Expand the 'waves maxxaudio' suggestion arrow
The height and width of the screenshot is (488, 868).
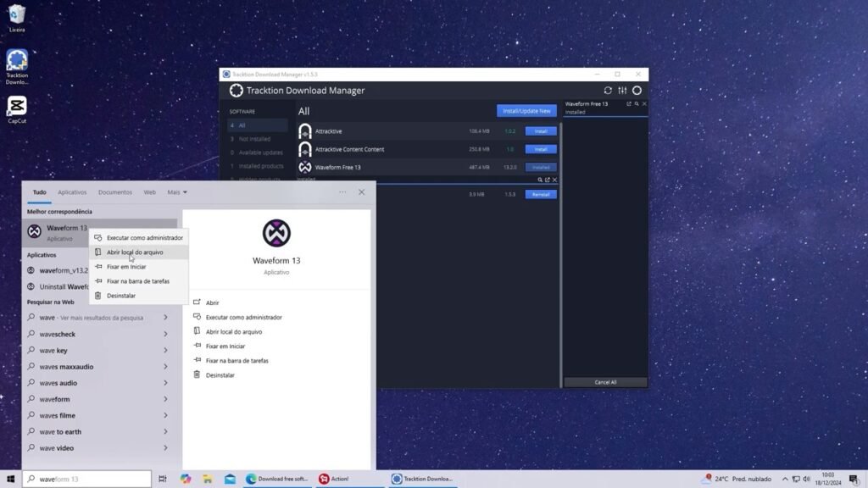click(165, 366)
